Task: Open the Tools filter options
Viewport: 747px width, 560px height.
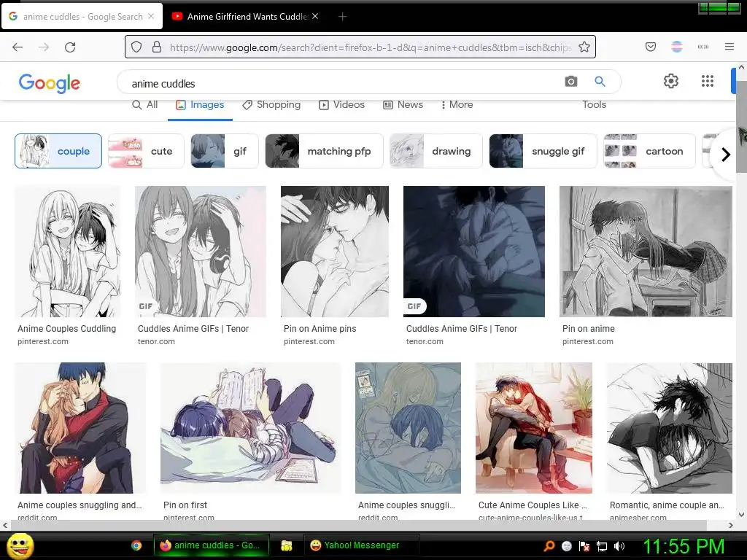Action: (594, 105)
